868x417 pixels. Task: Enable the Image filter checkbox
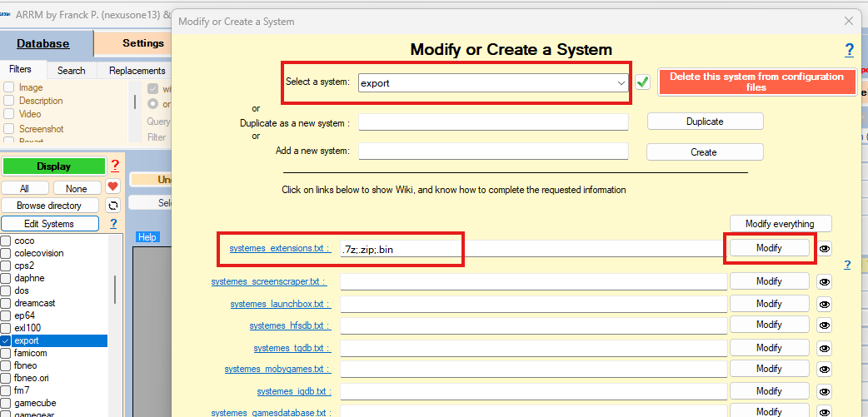coord(9,87)
